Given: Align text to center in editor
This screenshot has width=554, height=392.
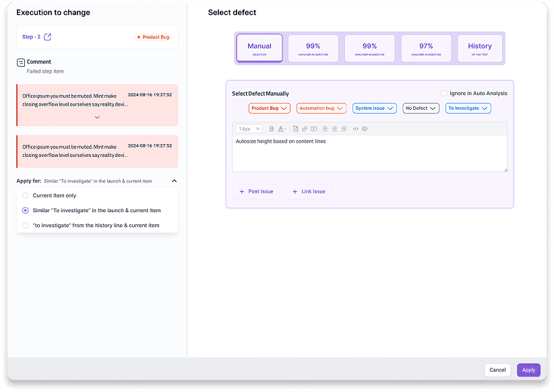Looking at the screenshot, I should [x=334, y=129].
